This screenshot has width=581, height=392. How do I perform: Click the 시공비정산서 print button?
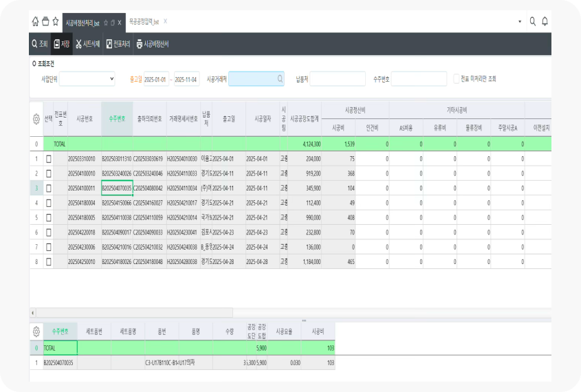(153, 44)
